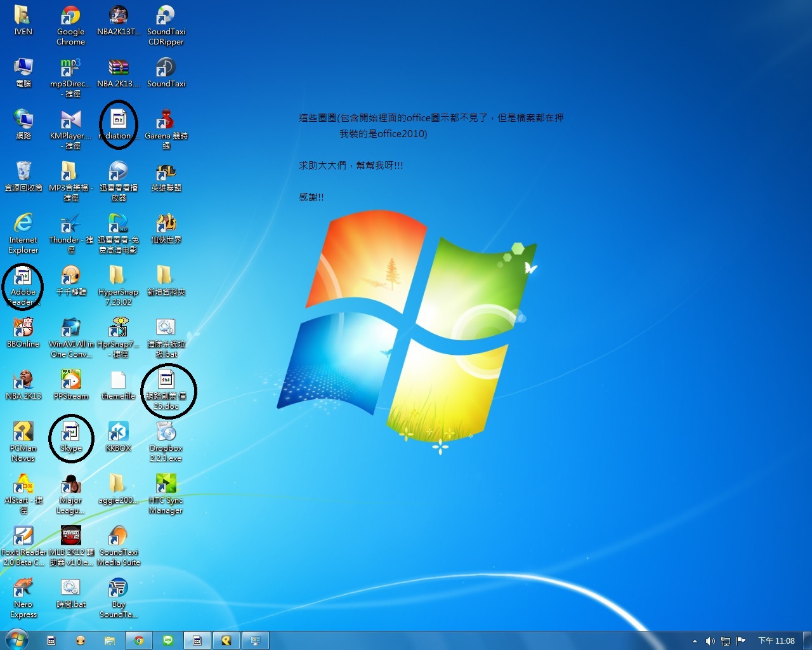Viewport: 812px width, 650px height.
Task: Click the Show Desktop strip beside the clock
Action: [807, 641]
